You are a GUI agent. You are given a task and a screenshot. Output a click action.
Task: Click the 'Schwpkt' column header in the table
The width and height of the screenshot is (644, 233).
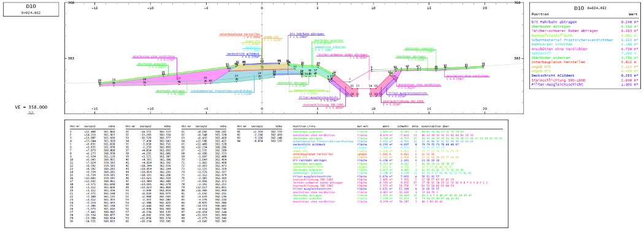point(402,126)
